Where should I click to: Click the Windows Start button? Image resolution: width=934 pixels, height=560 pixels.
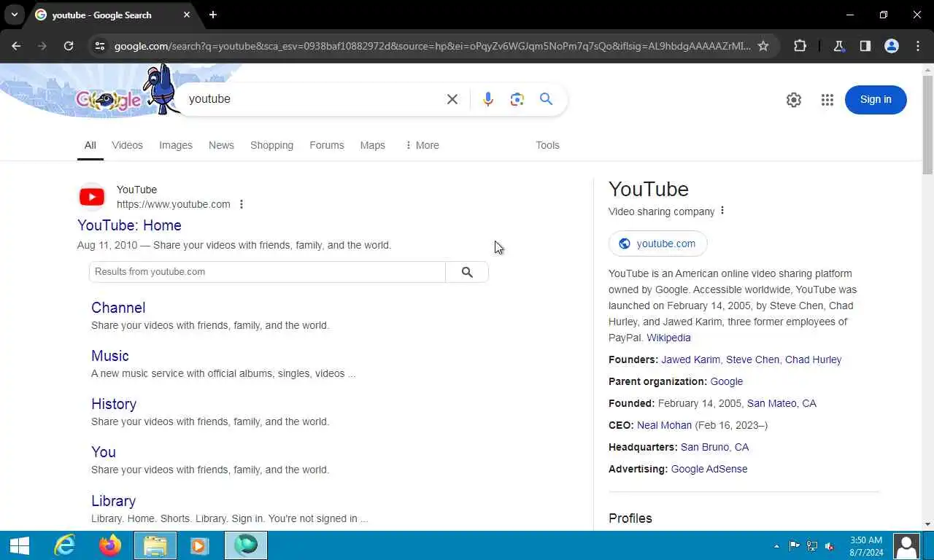20,545
